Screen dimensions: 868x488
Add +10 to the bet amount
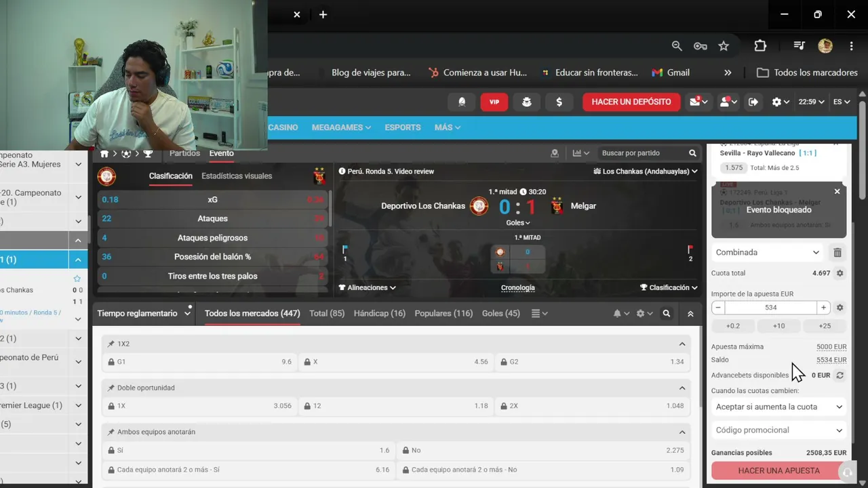778,326
